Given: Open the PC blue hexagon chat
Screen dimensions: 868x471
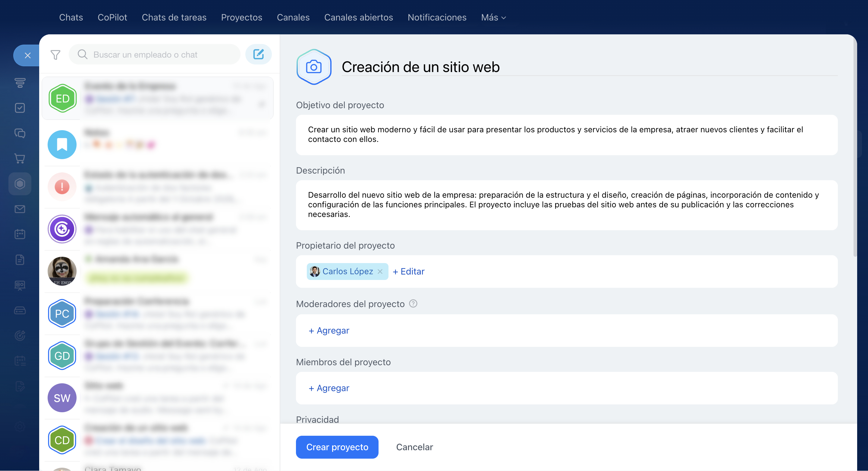Looking at the screenshot, I should pyautogui.click(x=62, y=314).
